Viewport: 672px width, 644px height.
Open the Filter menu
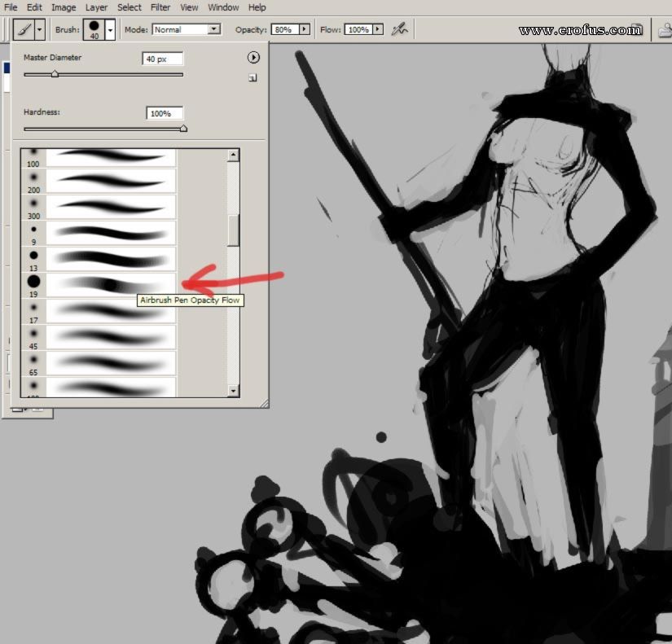pos(160,7)
